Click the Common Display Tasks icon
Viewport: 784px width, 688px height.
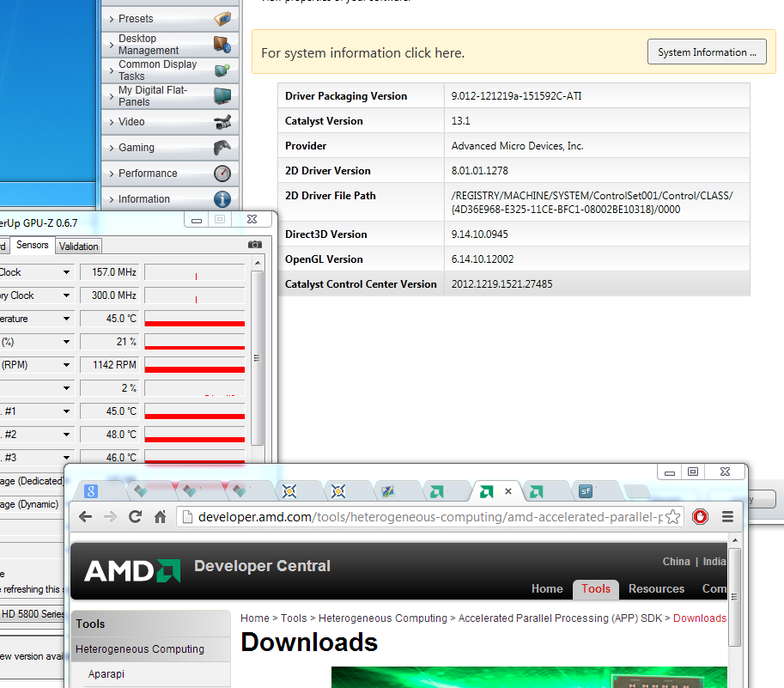pos(222,70)
